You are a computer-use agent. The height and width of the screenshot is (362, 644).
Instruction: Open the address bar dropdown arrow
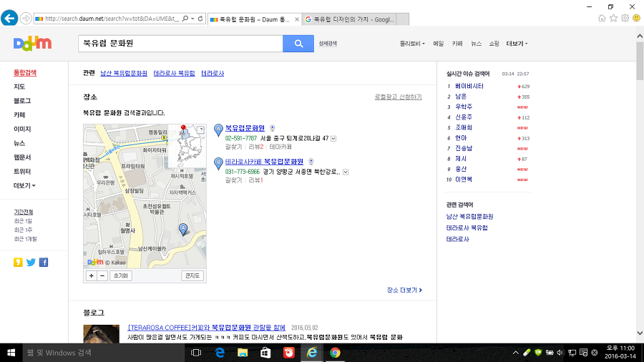tap(192, 19)
